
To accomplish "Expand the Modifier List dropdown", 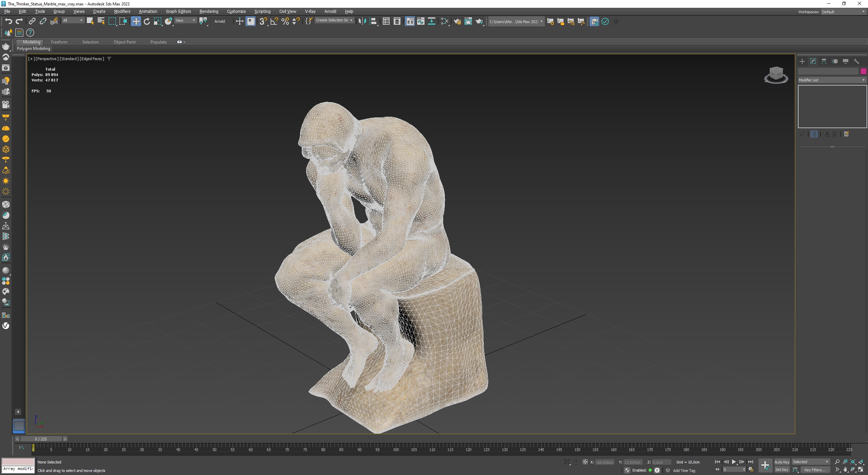I will (x=832, y=80).
